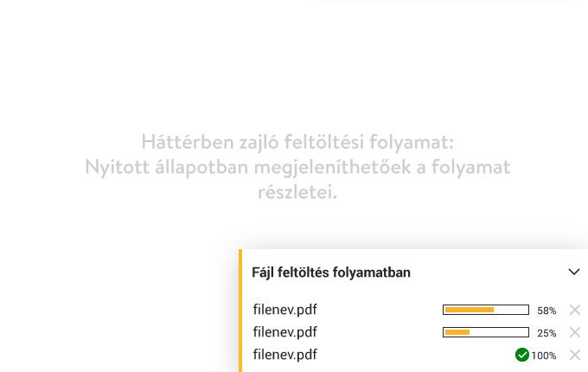588x372 pixels.
Task: Click the upload panel's yellow left border
Action: 240,311
